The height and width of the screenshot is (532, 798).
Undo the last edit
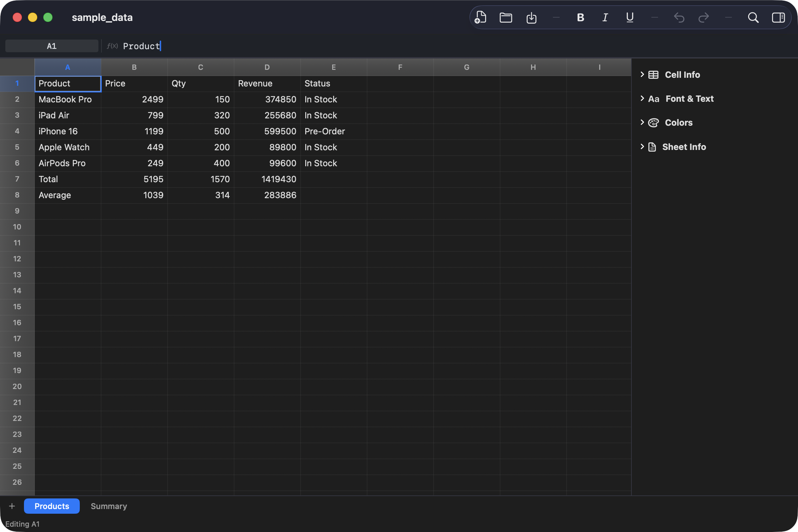(679, 17)
